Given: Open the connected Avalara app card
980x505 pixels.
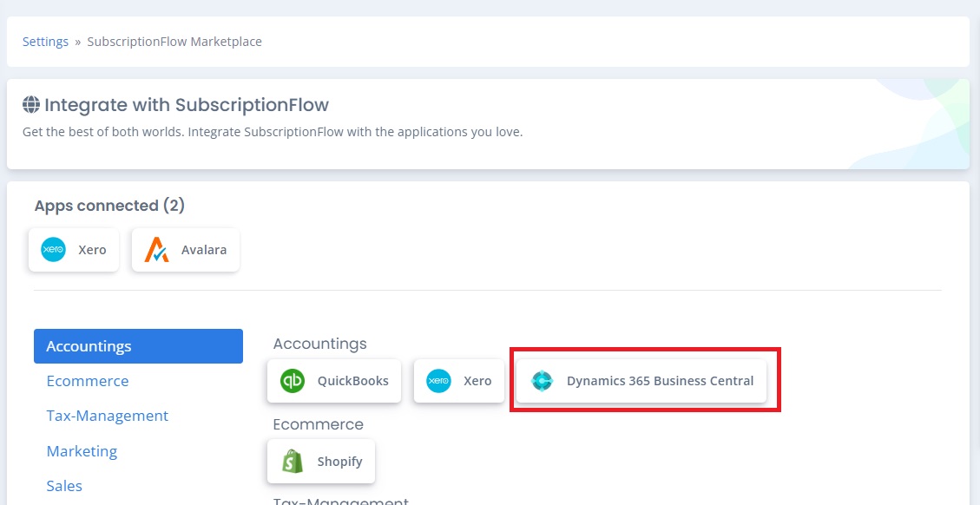Looking at the screenshot, I should (186, 250).
